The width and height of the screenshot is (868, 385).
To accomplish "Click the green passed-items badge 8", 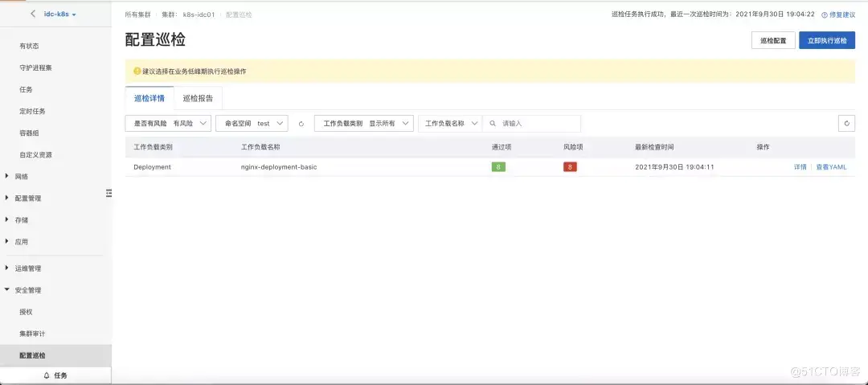I will pos(498,166).
